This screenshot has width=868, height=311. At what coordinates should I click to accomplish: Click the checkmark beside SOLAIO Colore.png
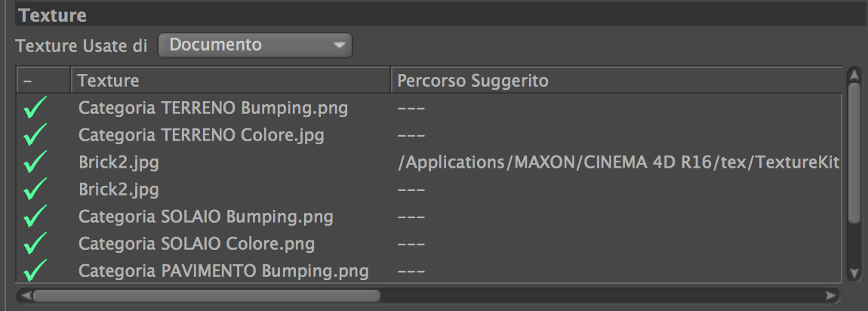35,245
